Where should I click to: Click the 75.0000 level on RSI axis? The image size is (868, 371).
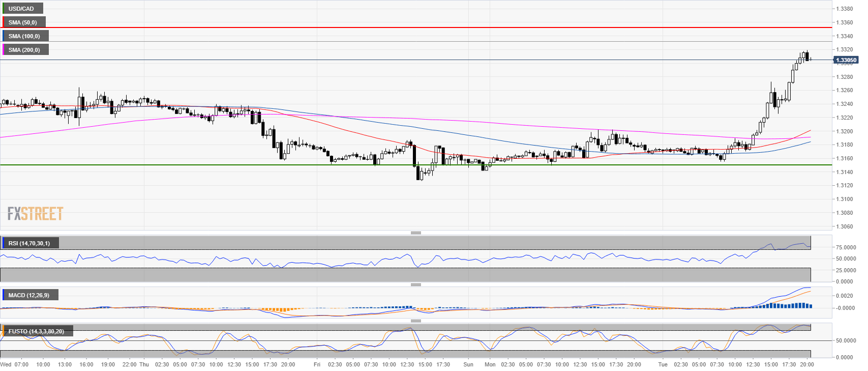pos(846,247)
